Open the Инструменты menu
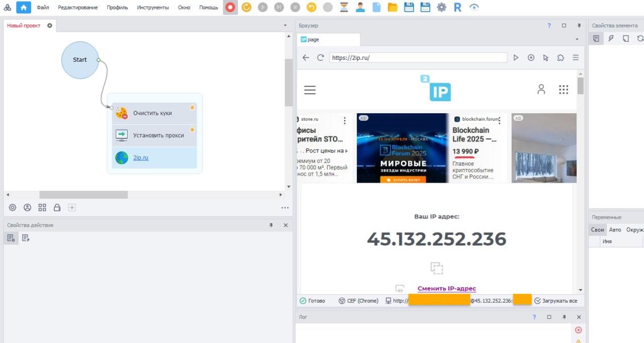The height and width of the screenshot is (343, 644). pyautogui.click(x=153, y=8)
